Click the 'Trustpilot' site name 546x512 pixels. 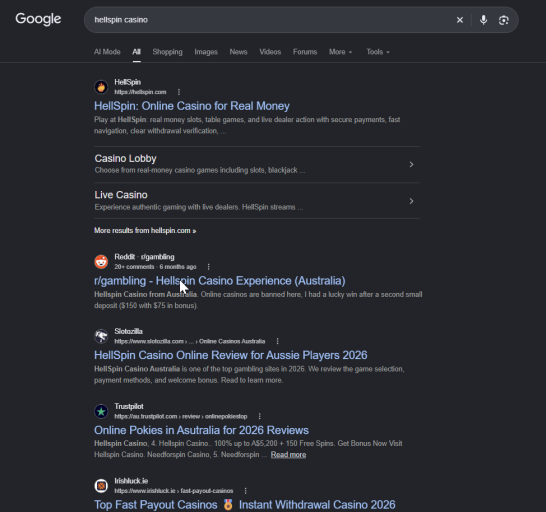coord(129,406)
